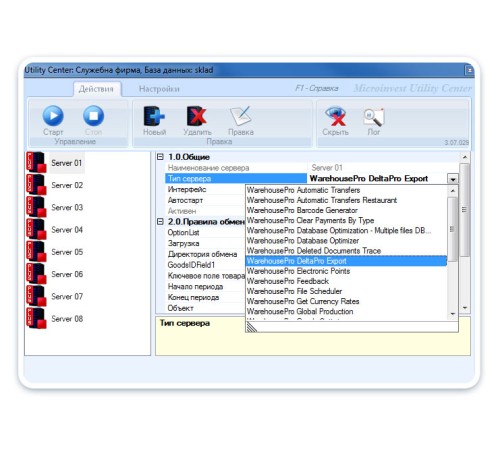Collapse the 2.0.Правила обмена section
Screen dimensions: 500x450
(x=160, y=221)
